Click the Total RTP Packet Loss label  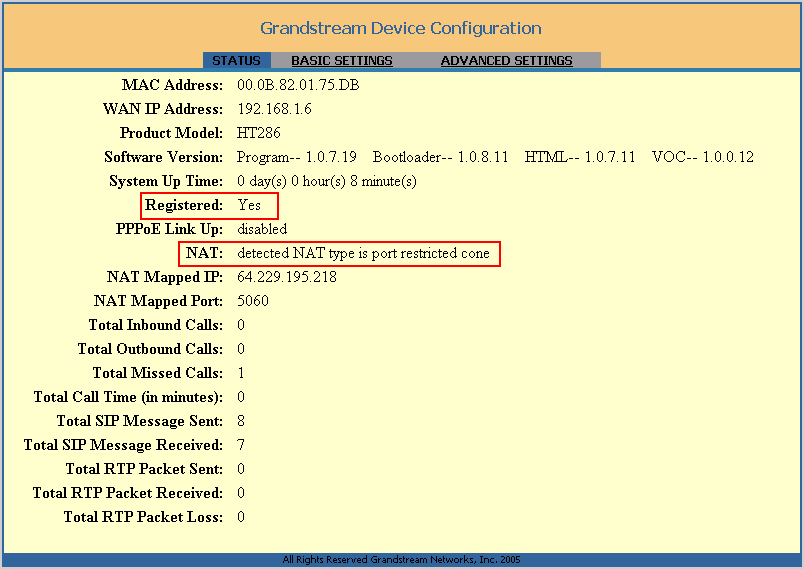[x=143, y=517]
